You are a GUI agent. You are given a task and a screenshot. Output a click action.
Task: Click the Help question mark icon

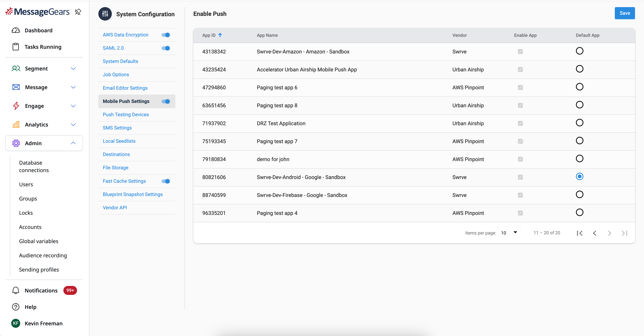click(16, 307)
